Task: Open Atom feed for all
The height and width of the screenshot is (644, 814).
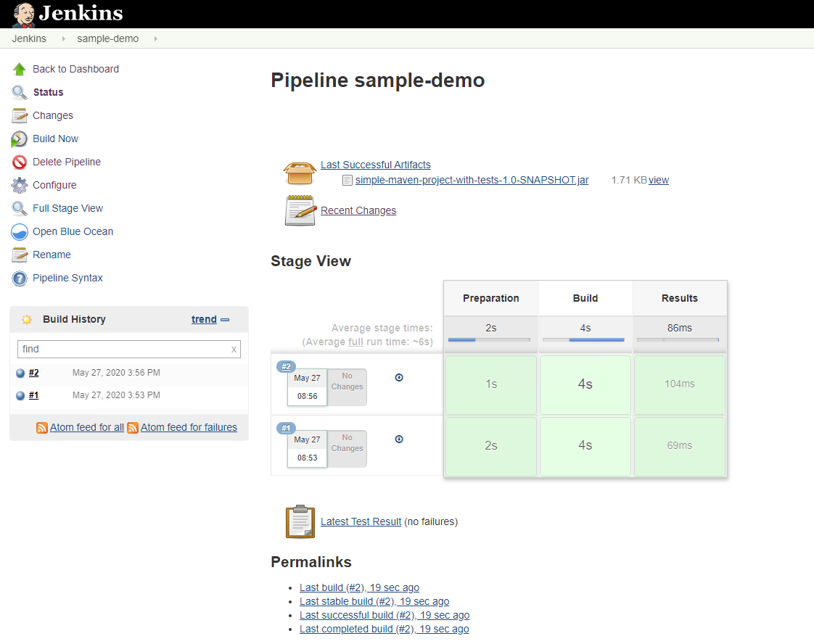Action: [x=86, y=428]
